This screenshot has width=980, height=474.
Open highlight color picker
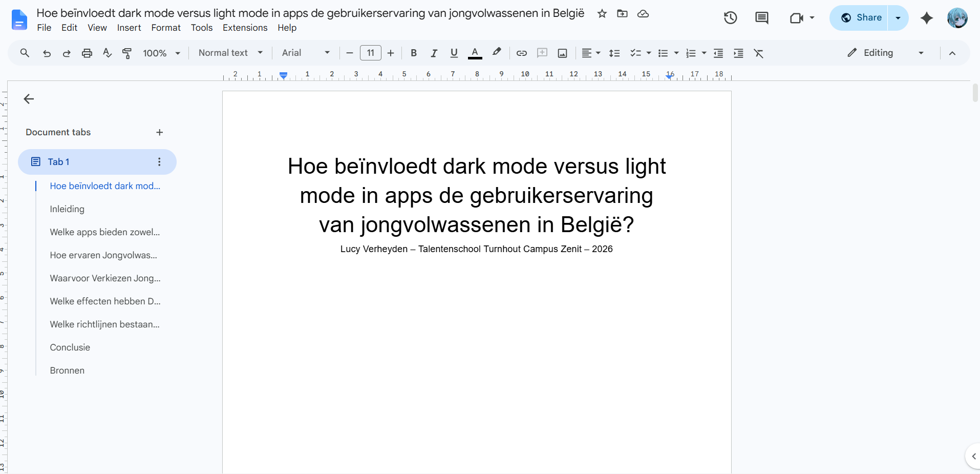pos(496,53)
